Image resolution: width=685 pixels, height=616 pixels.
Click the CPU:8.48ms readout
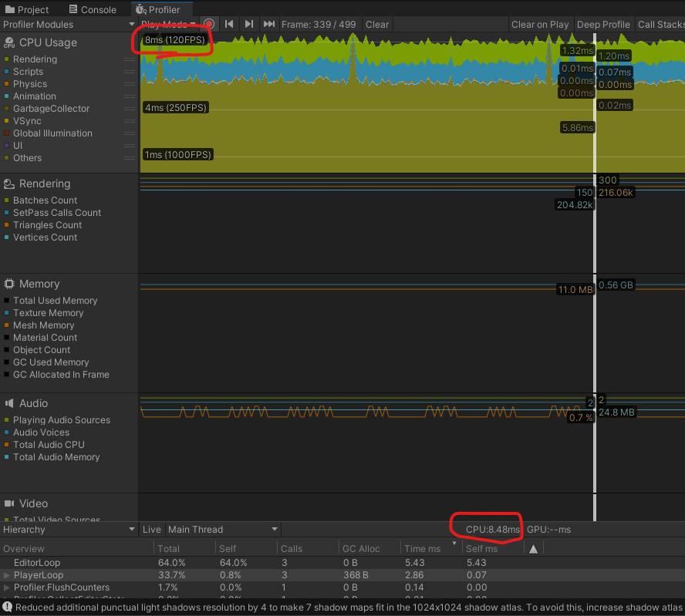[x=493, y=530]
